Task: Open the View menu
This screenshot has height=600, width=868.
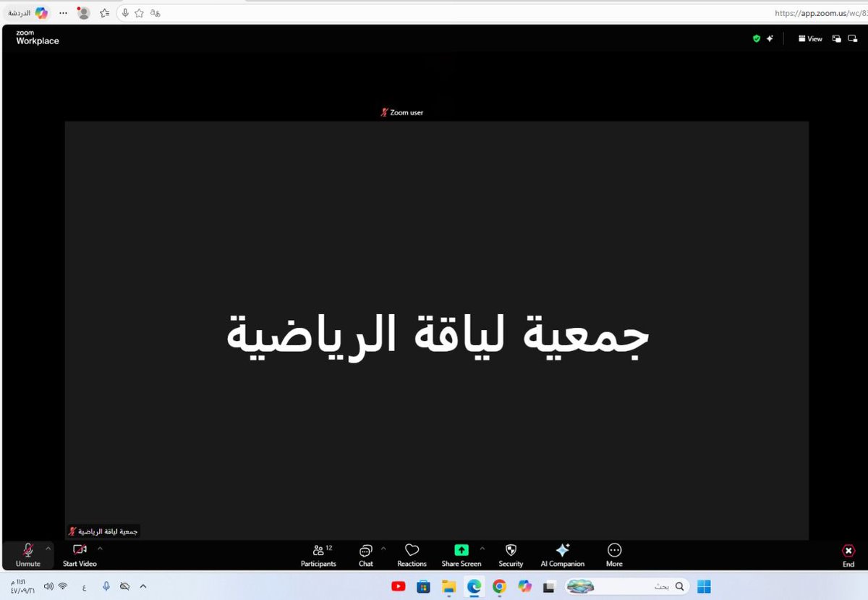Action: 809,38
